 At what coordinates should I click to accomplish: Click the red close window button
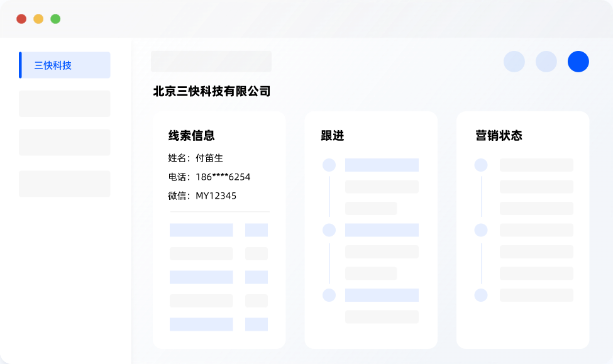coord(21,19)
